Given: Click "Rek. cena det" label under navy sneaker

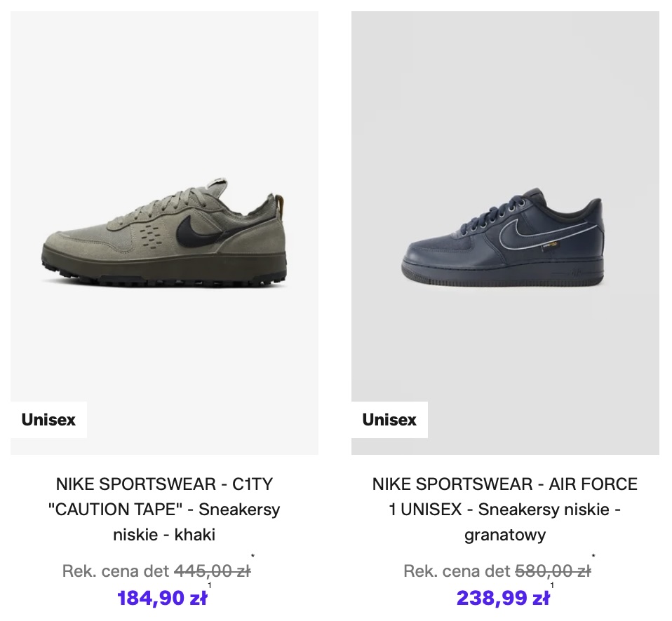Looking at the screenshot, I should pyautogui.click(x=456, y=571).
